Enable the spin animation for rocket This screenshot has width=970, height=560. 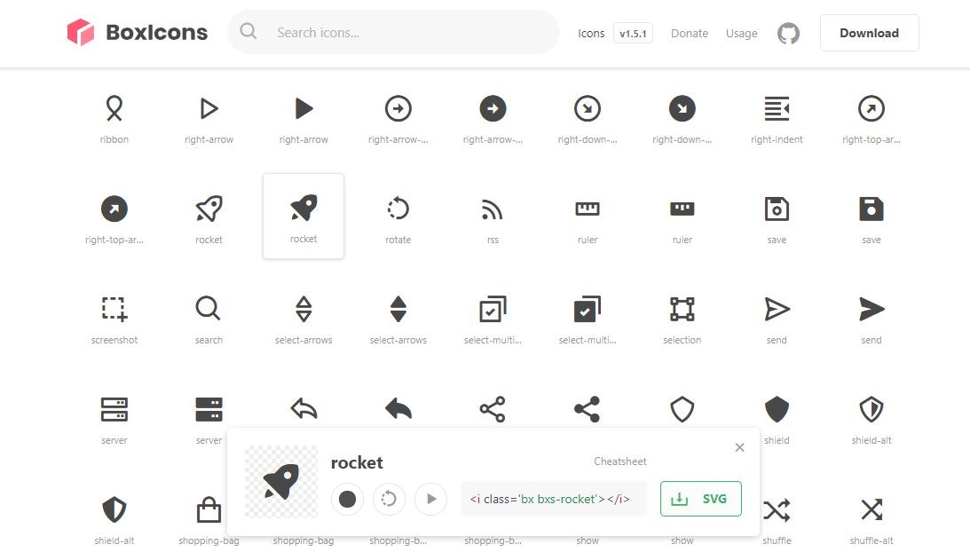coord(389,499)
